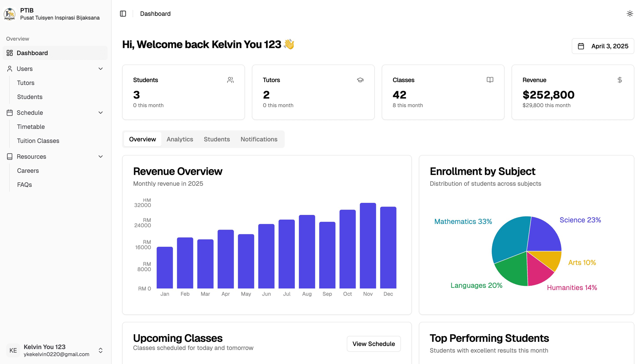Click the Users person icon
The image size is (644, 364).
(x=10, y=69)
